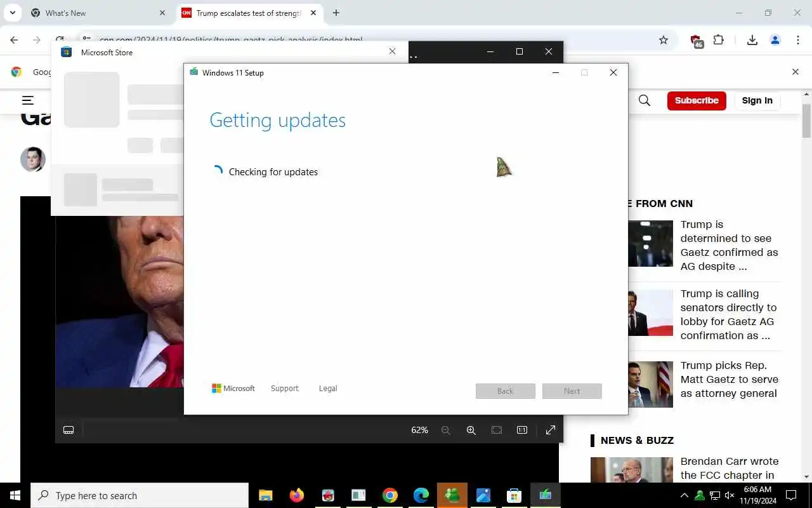The height and width of the screenshot is (508, 812).
Task: Click the CNN search magnifier
Action: tap(645, 100)
